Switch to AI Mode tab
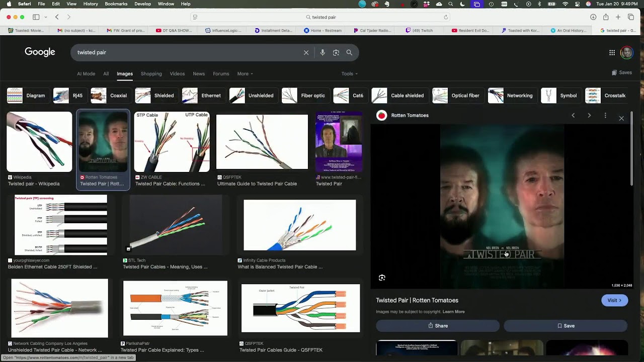The image size is (644, 362). [x=86, y=74]
